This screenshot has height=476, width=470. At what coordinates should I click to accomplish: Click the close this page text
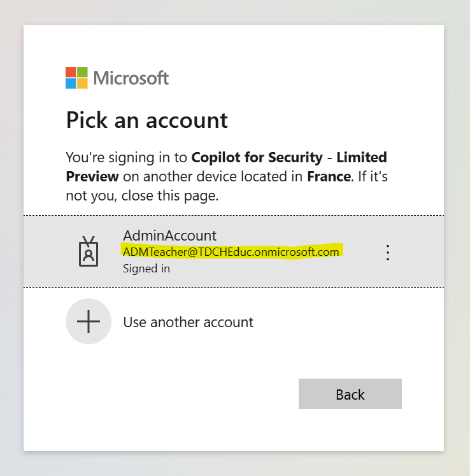click(x=170, y=195)
